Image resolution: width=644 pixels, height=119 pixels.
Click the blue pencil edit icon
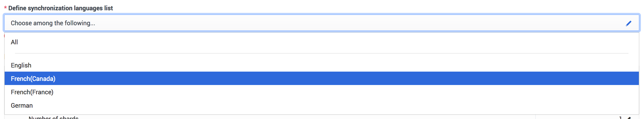click(629, 23)
